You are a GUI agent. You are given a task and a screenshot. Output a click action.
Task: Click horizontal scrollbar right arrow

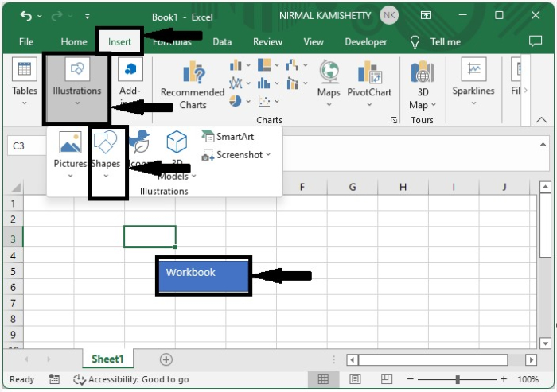(x=531, y=359)
